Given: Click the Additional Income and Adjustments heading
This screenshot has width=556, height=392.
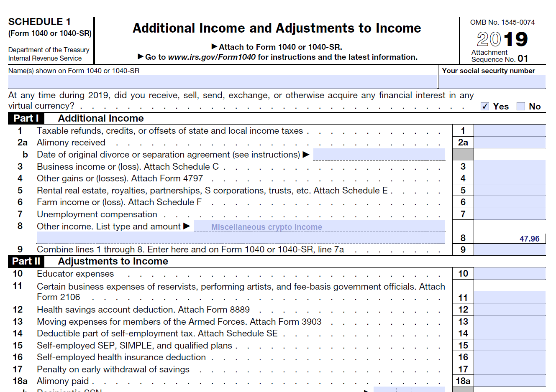Looking at the screenshot, I should [x=277, y=28].
